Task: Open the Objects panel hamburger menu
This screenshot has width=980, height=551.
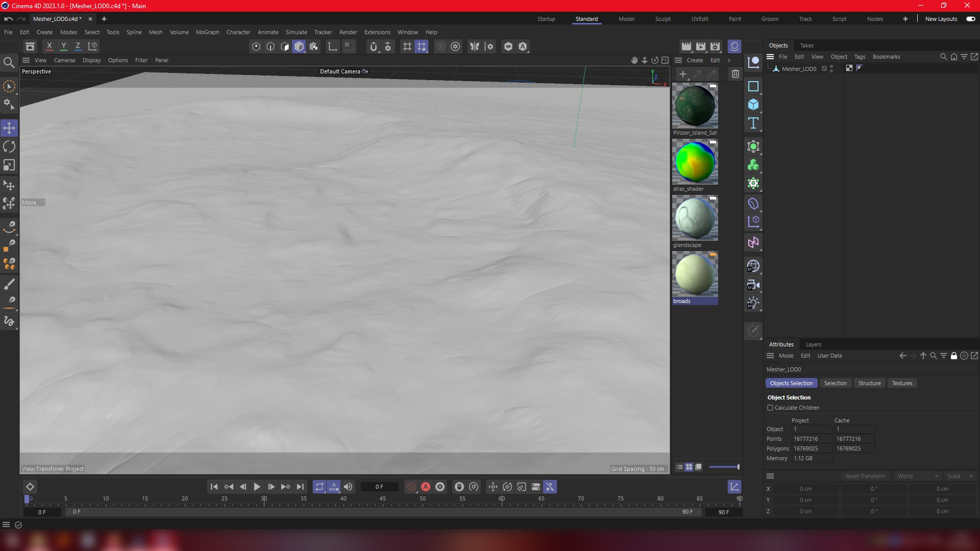Action: (x=770, y=57)
